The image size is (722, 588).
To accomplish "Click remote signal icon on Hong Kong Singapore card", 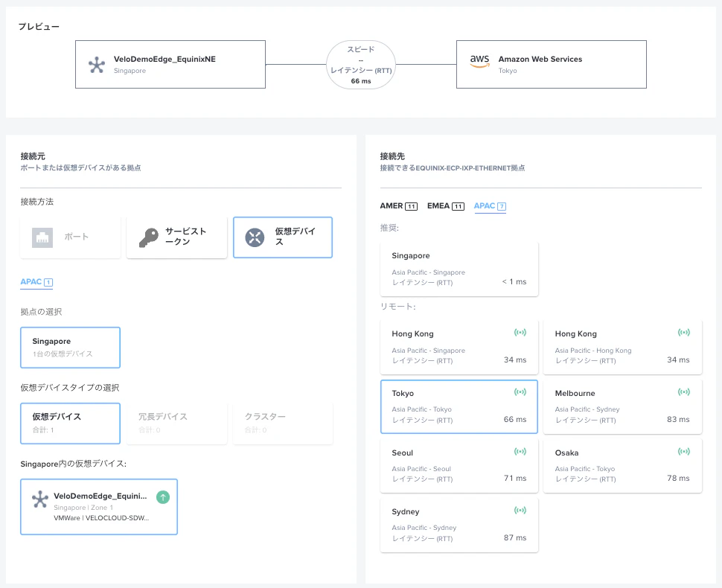I will click(520, 333).
